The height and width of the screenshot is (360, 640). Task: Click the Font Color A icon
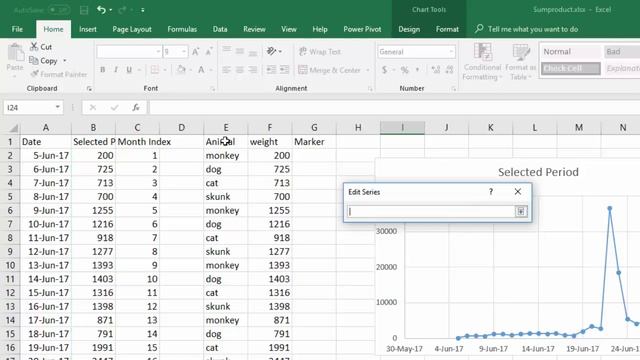tap(201, 70)
